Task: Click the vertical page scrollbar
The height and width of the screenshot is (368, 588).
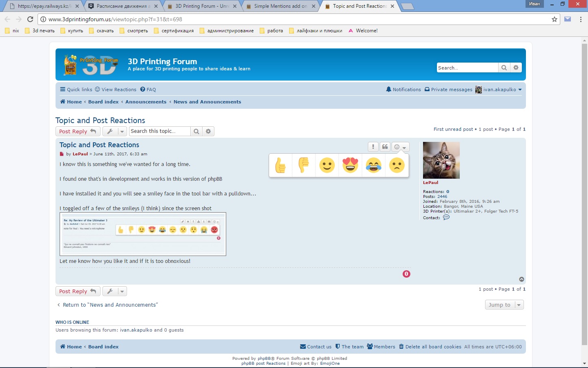Action: click(584, 192)
